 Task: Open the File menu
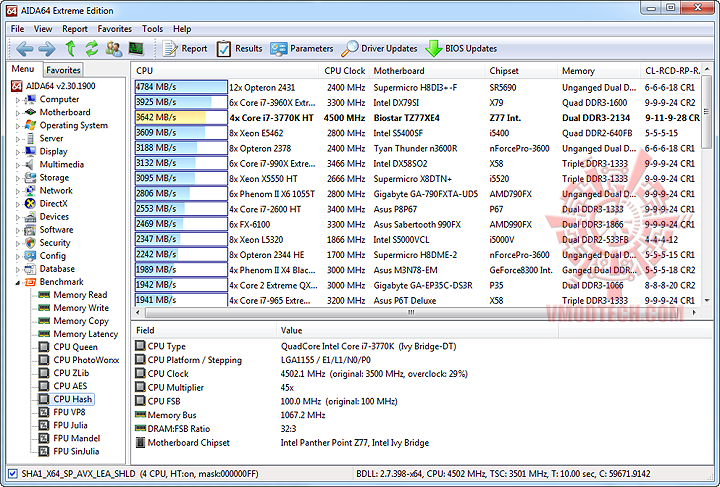(x=17, y=29)
